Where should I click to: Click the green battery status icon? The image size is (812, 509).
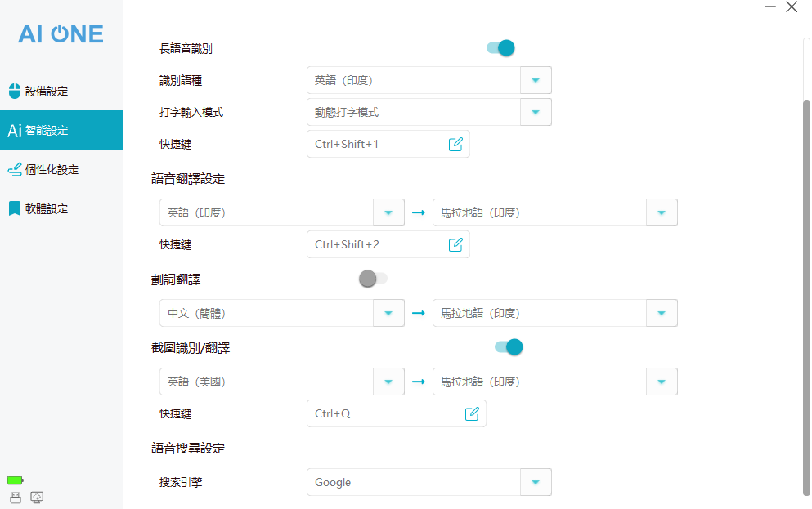click(16, 480)
